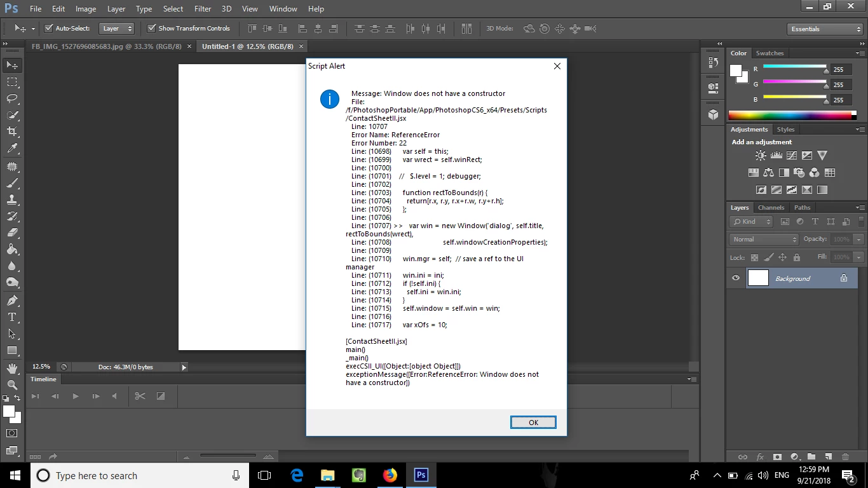
Task: Select the Zoom tool in the toolbox
Action: click(12, 385)
